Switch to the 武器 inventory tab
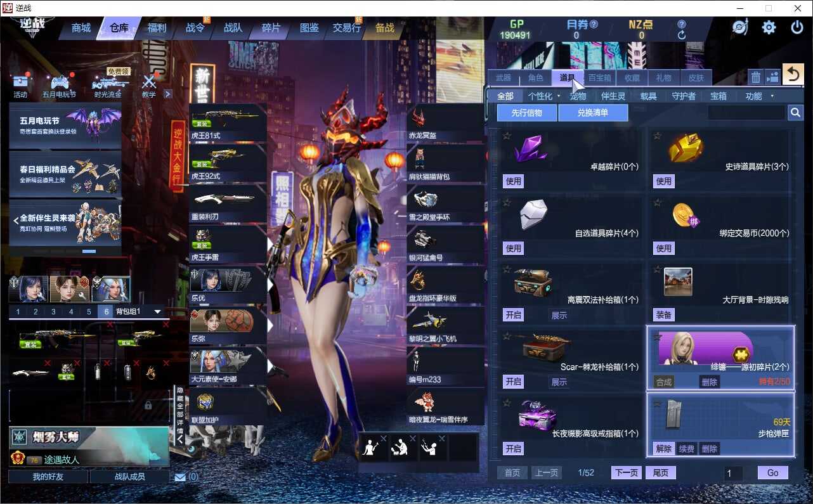Viewport: 813px width, 504px height. (x=504, y=78)
